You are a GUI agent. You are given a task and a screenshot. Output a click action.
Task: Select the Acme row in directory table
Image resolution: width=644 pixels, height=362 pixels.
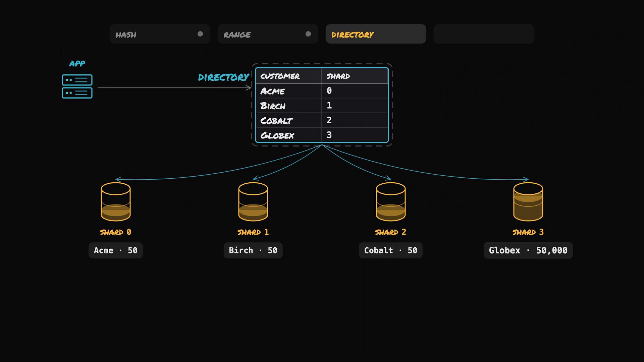point(322,91)
